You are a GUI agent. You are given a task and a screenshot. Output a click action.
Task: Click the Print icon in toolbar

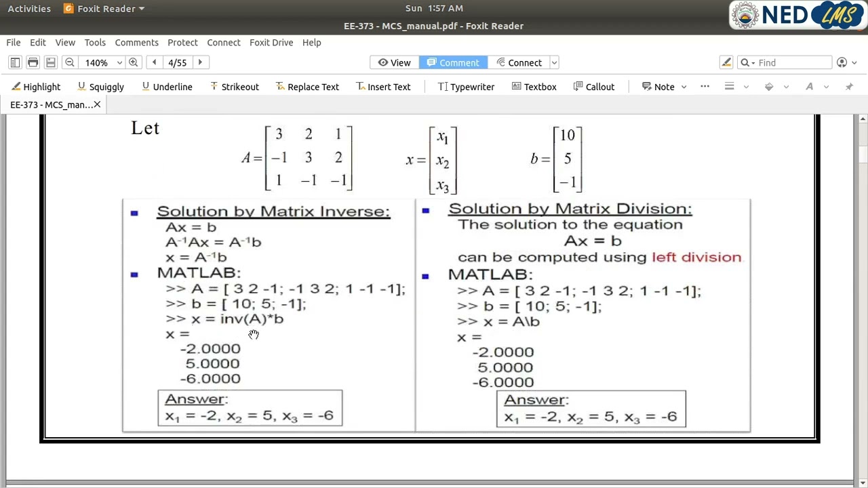click(x=33, y=62)
